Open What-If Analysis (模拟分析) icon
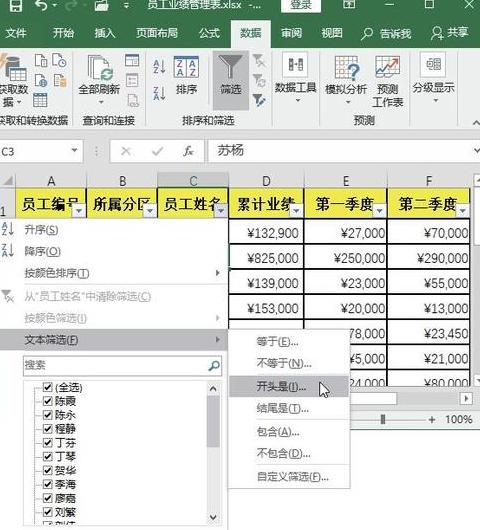 coord(346,67)
